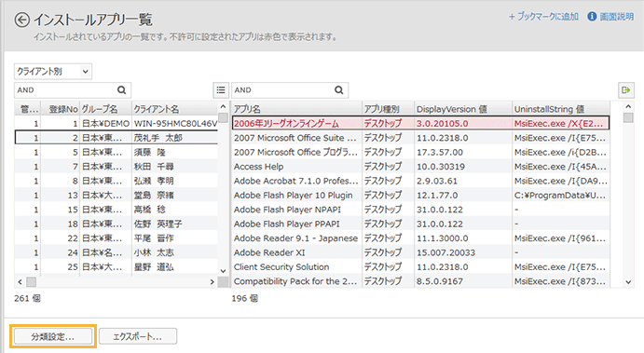
Task: Select client row with 登録No 13
Action: [116, 196]
